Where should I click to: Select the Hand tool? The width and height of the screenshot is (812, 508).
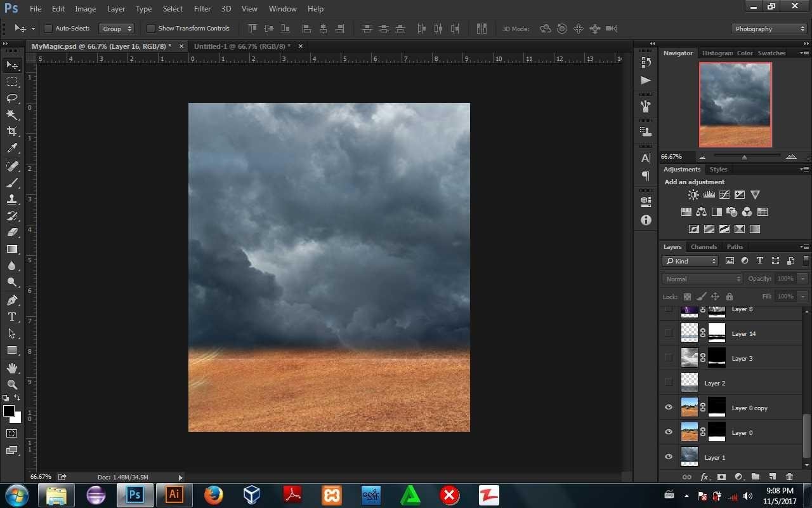click(x=12, y=368)
